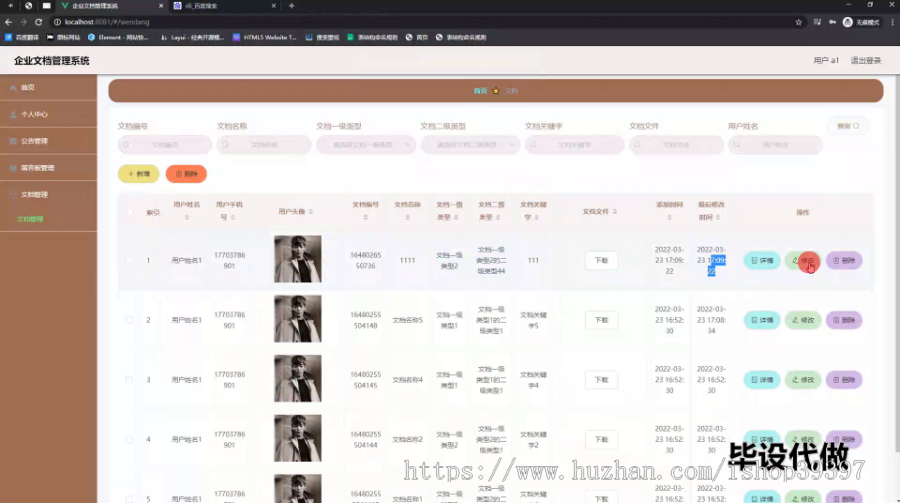Image resolution: width=900 pixels, height=503 pixels.
Task: Open 详情 details for row 1
Action: coord(762,260)
